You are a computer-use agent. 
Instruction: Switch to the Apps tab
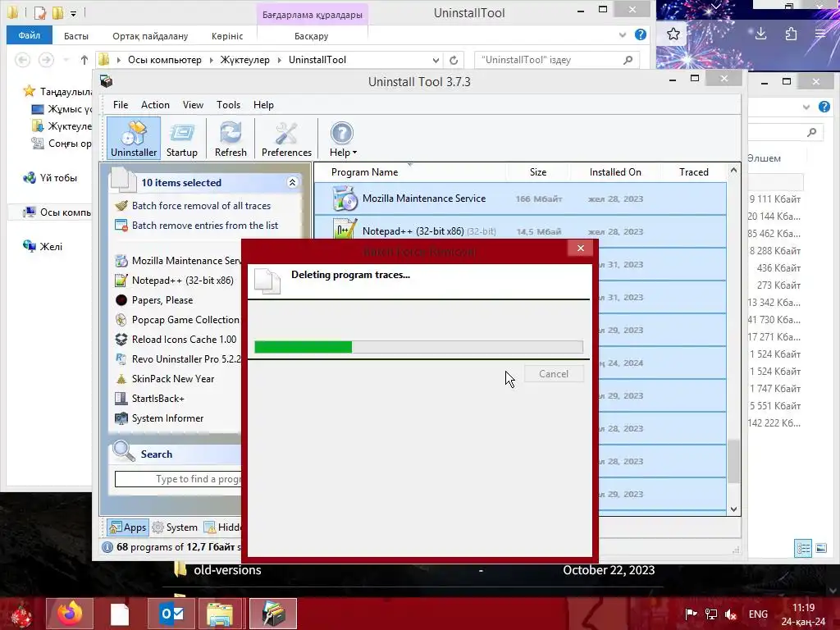click(127, 527)
